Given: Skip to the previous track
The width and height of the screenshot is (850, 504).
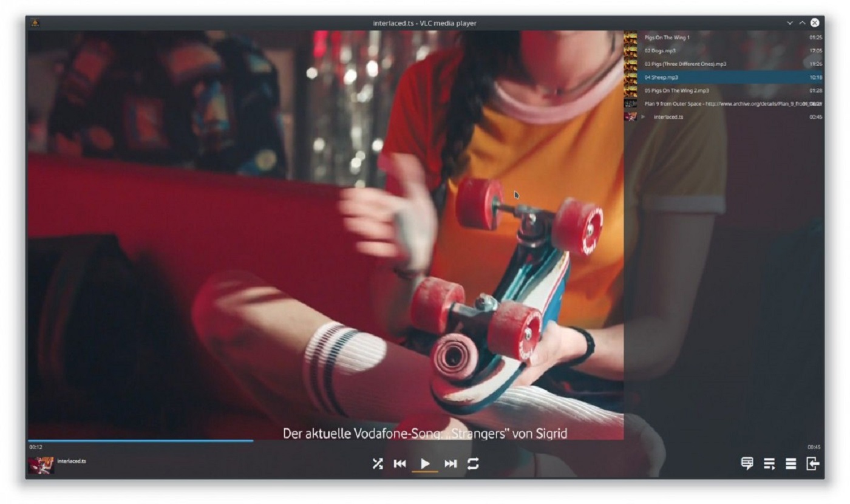Looking at the screenshot, I should 399,464.
